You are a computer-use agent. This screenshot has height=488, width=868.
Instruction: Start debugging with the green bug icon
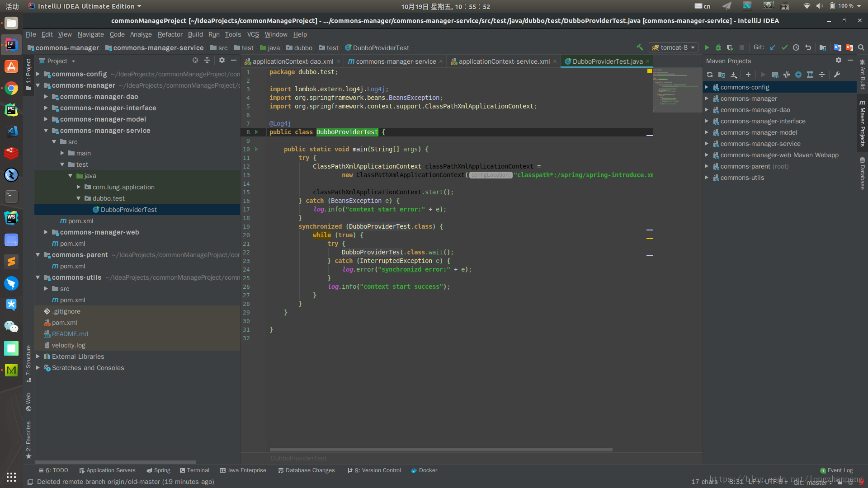(718, 47)
